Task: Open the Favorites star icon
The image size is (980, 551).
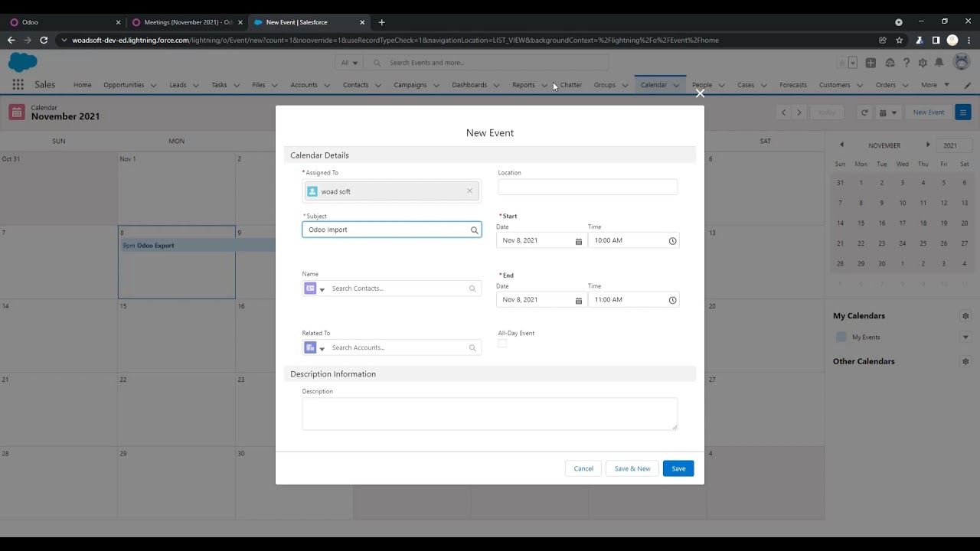Action: [x=842, y=63]
